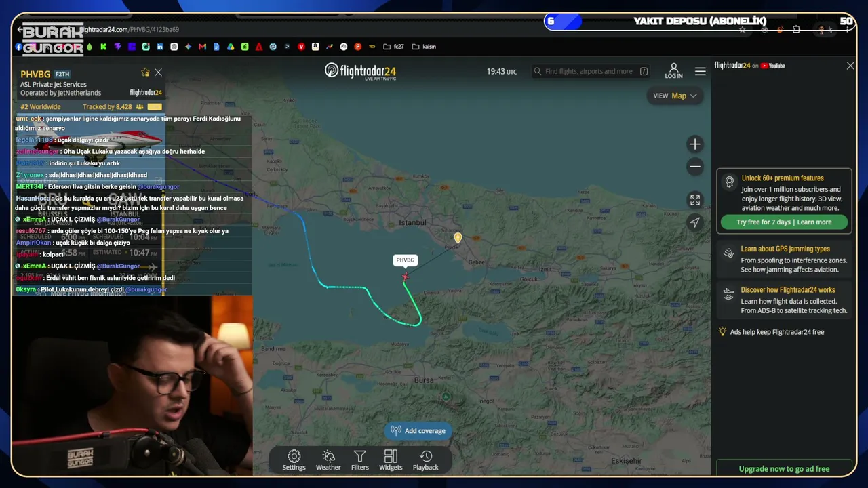Click the Ads help keep Flightradar24 free text
The height and width of the screenshot is (488, 868).
(x=777, y=332)
